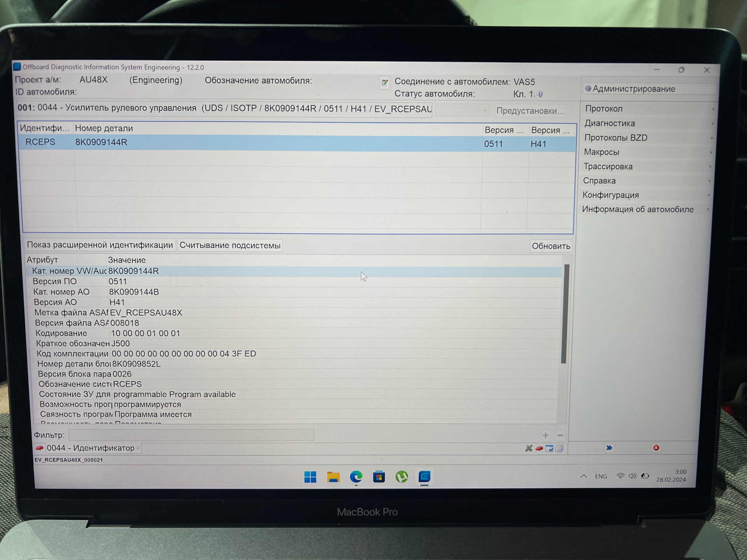Image resolution: width=747 pixels, height=560 pixels.
Task: Click the minus icon beside the filter
Action: [560, 436]
